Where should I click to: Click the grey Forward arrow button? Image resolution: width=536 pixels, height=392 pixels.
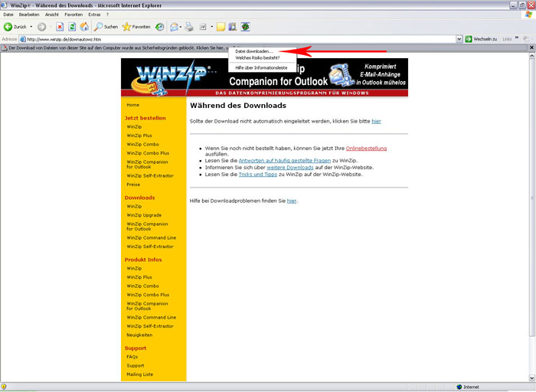[41, 27]
